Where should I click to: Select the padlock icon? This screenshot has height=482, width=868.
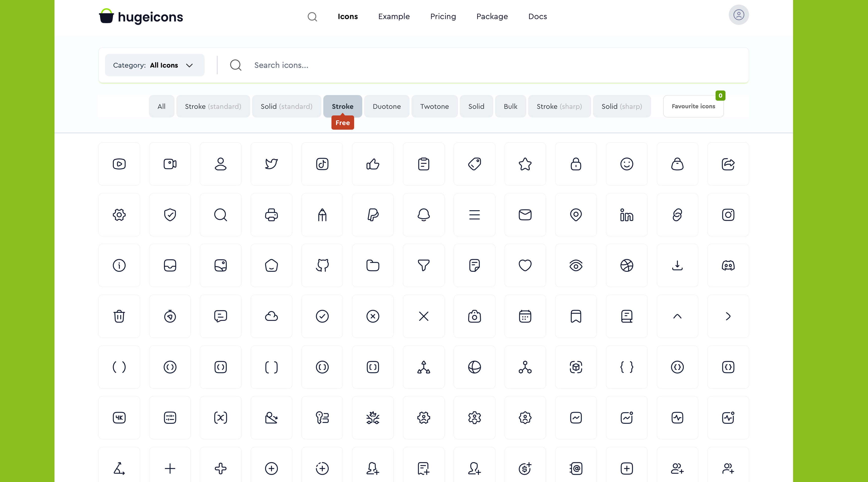(576, 164)
